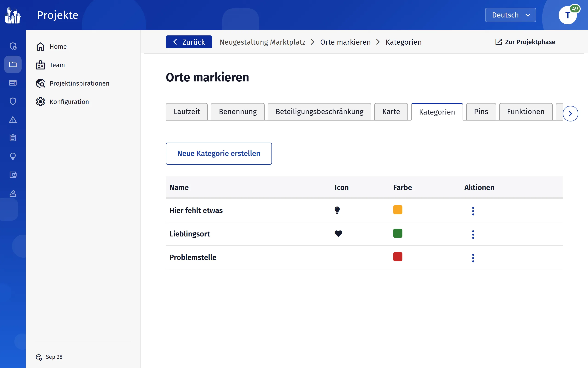Open the user avatar T profile
Viewport: 588px width, 368px height.
(568, 15)
